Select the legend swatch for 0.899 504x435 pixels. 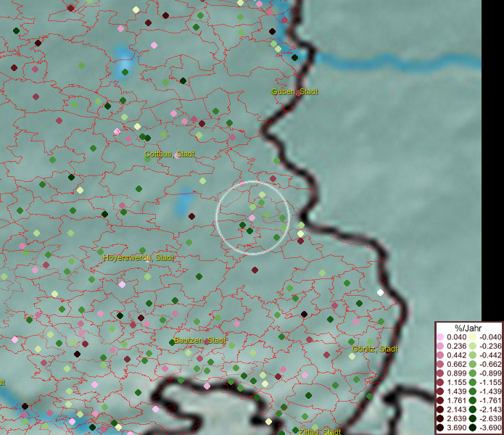point(440,373)
